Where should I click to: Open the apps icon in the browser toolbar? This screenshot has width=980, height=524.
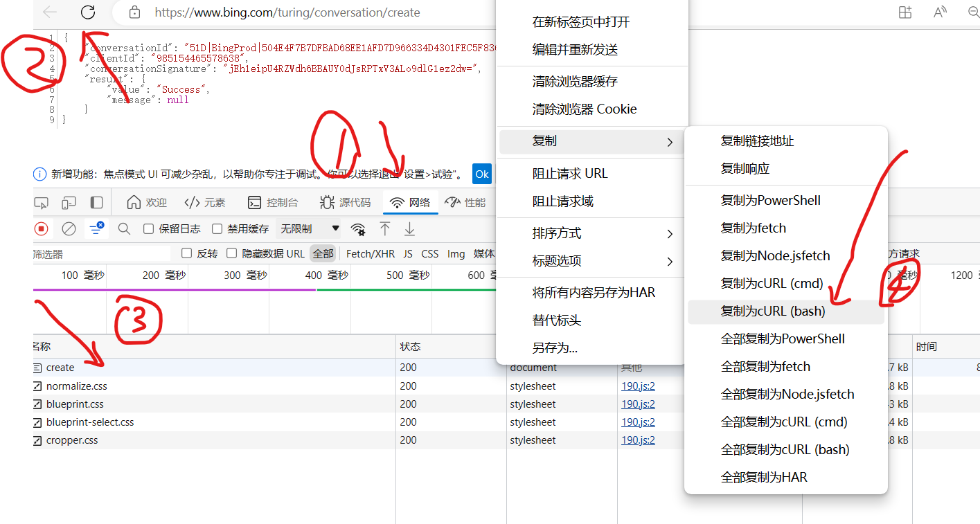905,12
